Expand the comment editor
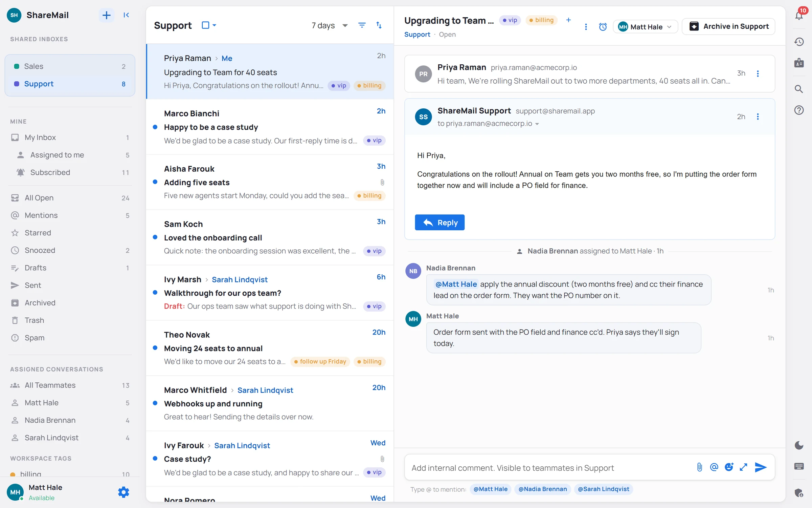Screen dimensions: 812x508 point(743,467)
